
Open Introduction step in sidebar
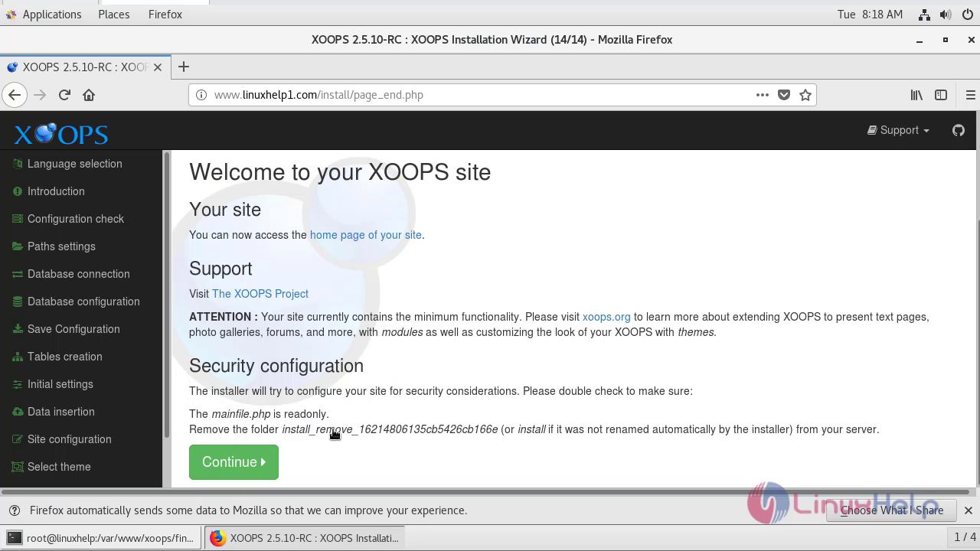(x=56, y=191)
